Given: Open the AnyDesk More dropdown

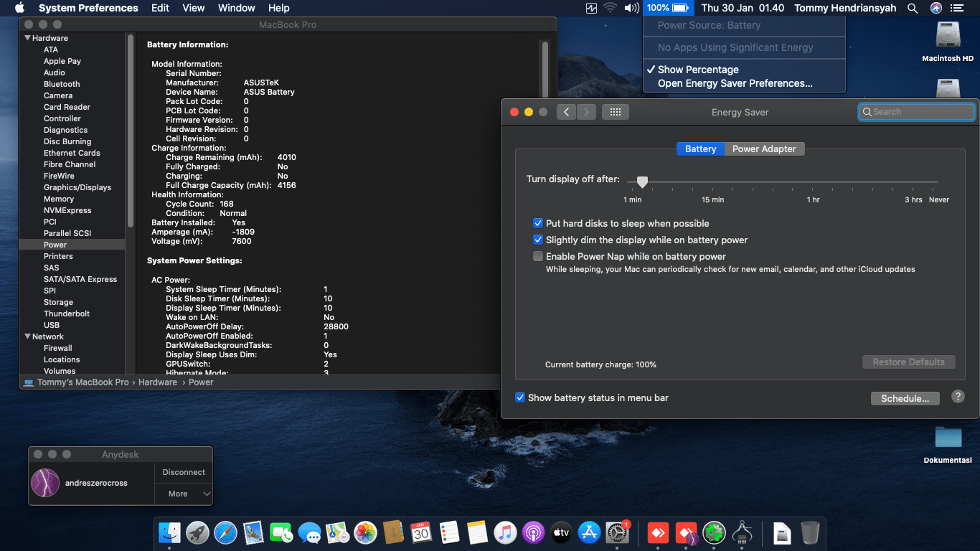Looking at the screenshot, I should point(184,494).
